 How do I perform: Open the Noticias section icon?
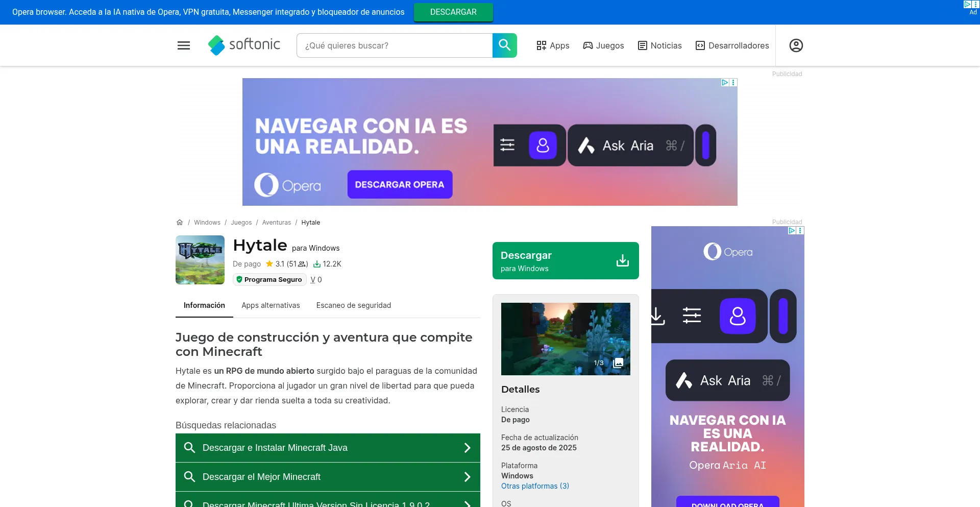click(x=659, y=45)
